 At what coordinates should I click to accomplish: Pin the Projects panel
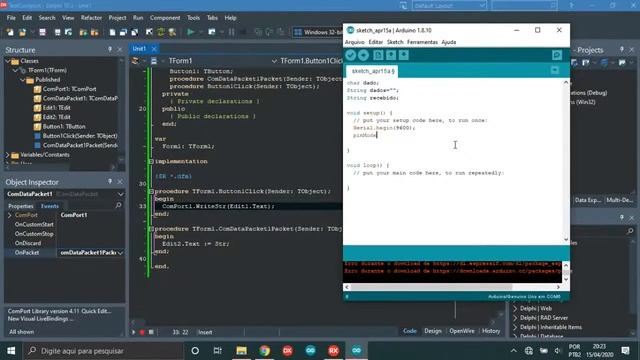pyautogui.click(x=622, y=49)
